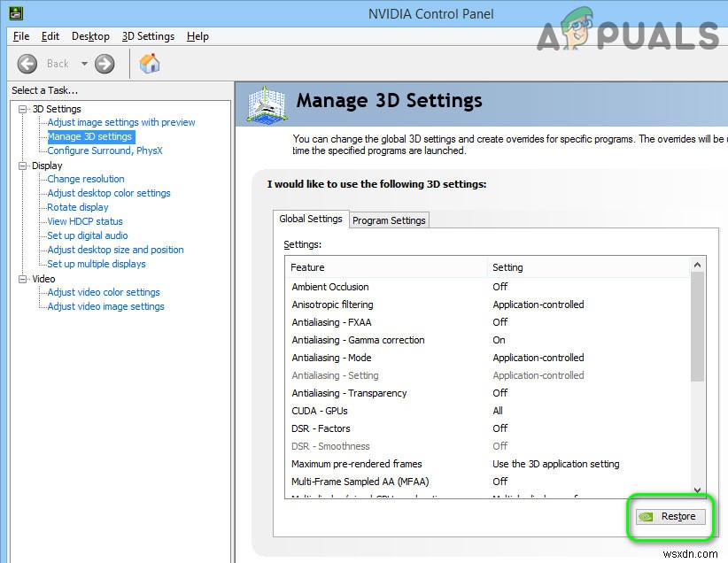Select Manage 3D settings in the tree
This screenshot has height=563, width=728.
tap(90, 136)
